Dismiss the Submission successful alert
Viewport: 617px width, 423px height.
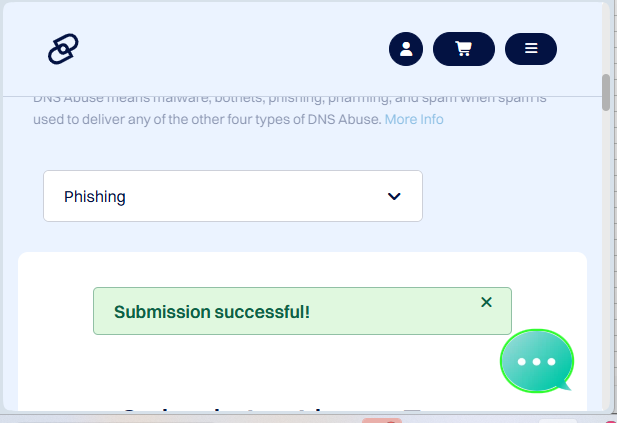(486, 302)
